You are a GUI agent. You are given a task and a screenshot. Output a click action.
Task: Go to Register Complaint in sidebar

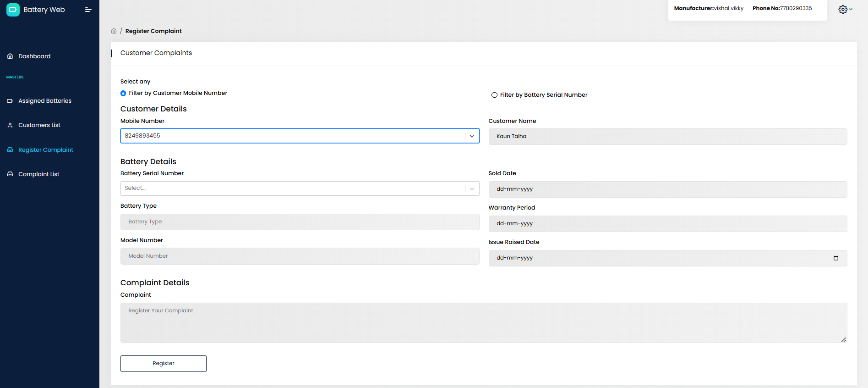click(x=45, y=150)
